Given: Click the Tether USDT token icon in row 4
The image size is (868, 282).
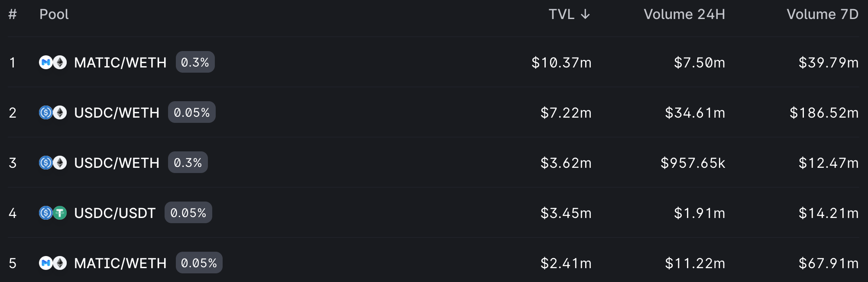Looking at the screenshot, I should 60,213.
